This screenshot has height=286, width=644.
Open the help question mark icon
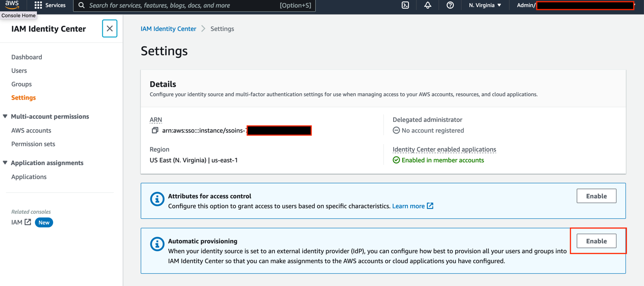pyautogui.click(x=450, y=5)
